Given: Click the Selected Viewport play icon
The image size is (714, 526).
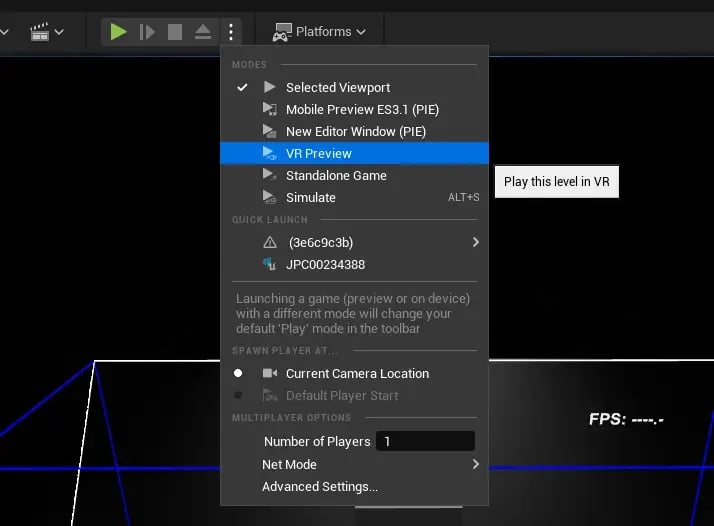Looking at the screenshot, I should coord(270,87).
